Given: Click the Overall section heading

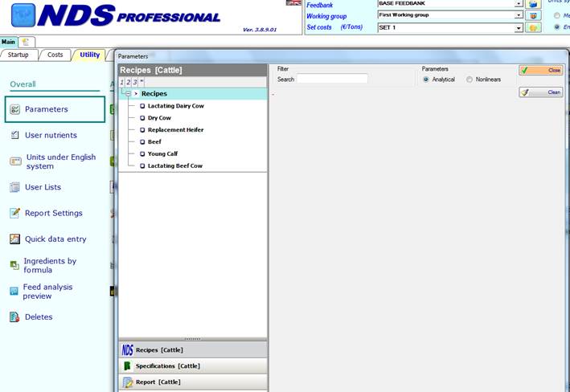Looking at the screenshot, I should (x=23, y=84).
